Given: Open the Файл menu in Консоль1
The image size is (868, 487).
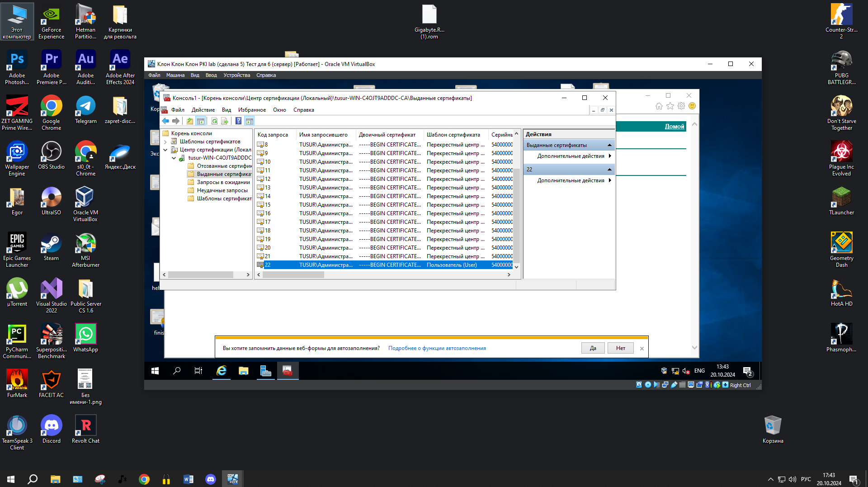Looking at the screenshot, I should pos(178,110).
